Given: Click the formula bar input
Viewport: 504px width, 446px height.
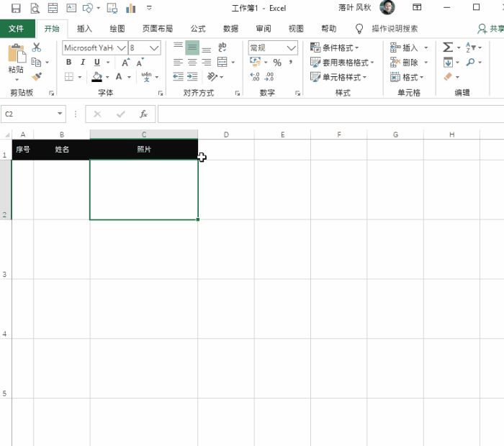Looking at the screenshot, I should 330,114.
